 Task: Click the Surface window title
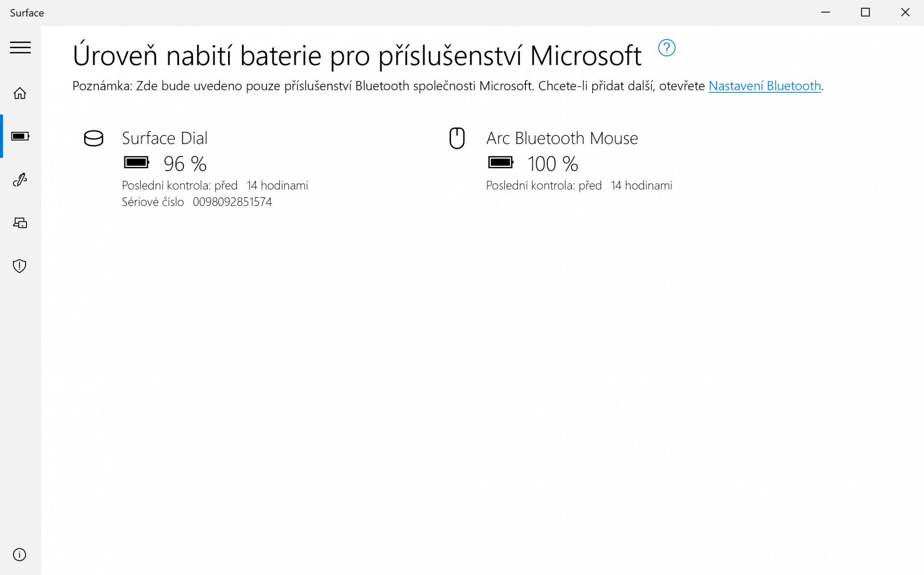click(x=27, y=13)
